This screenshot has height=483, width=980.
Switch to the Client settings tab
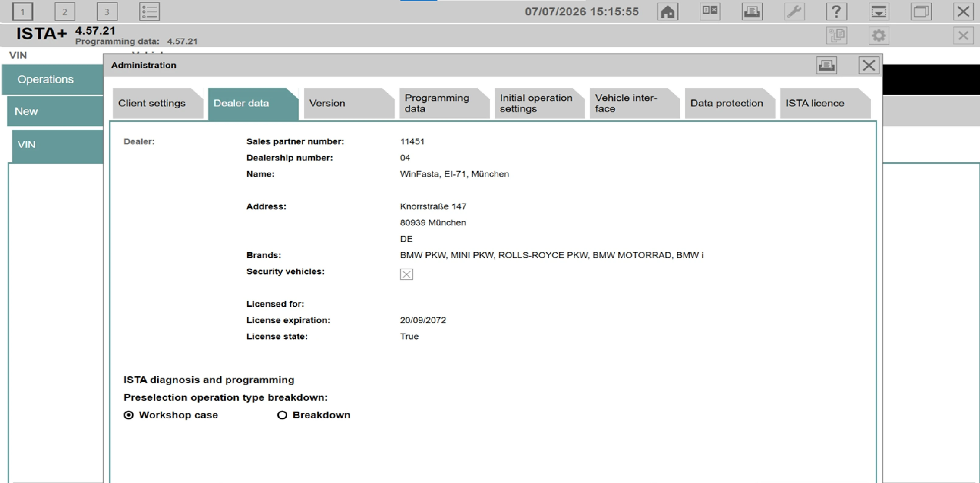158,103
